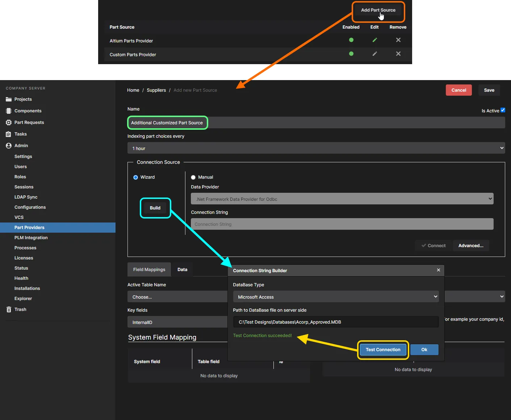Open Health in sidebar
511x420 pixels.
[x=21, y=278]
